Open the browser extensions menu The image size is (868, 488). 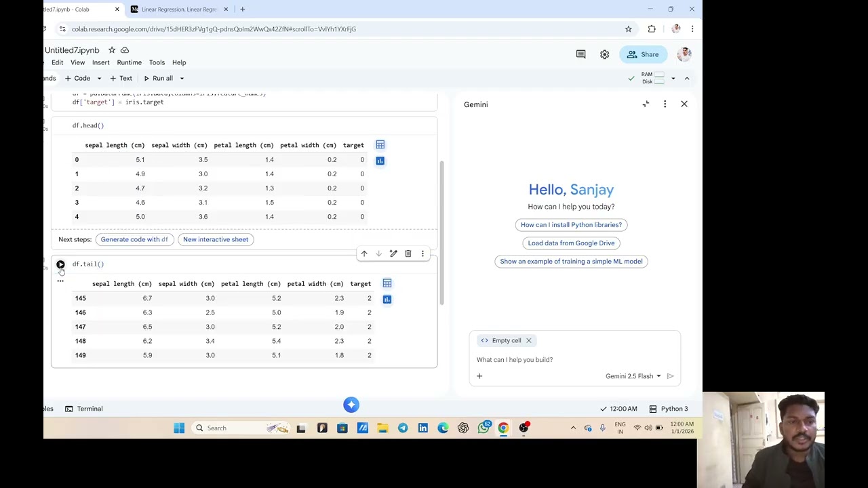(652, 29)
